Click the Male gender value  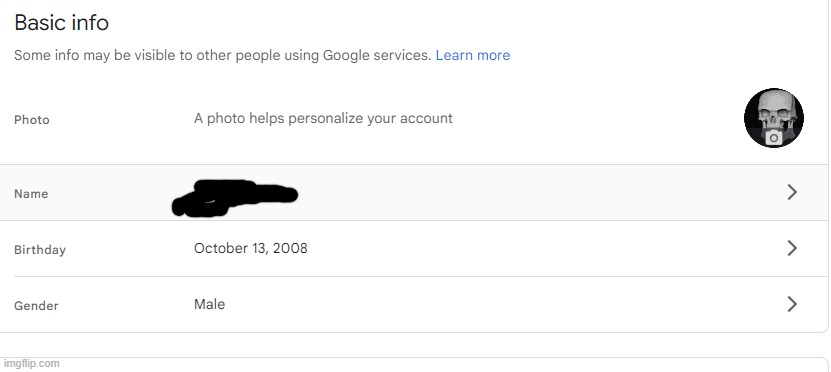[x=209, y=304]
